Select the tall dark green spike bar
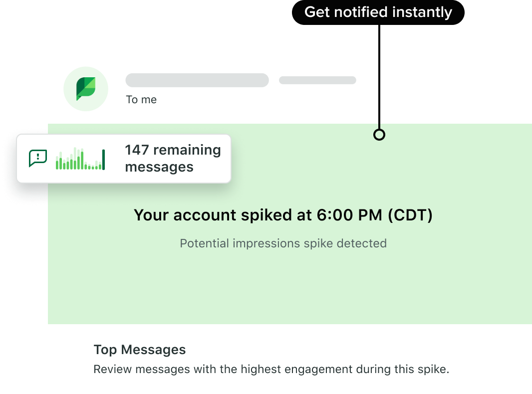532x394 pixels. pos(103,160)
